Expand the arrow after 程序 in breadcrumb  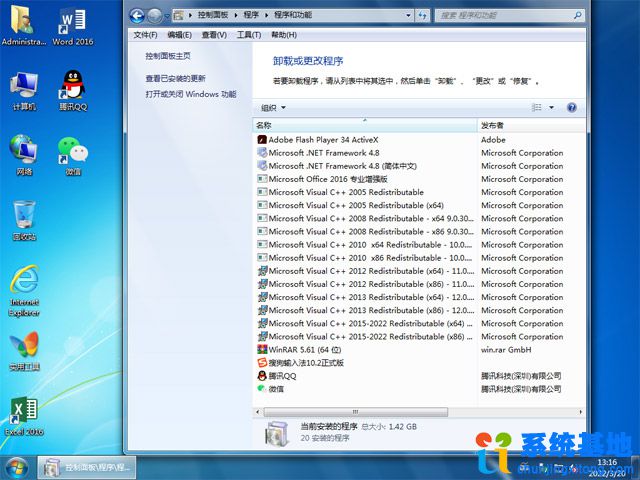click(x=267, y=16)
